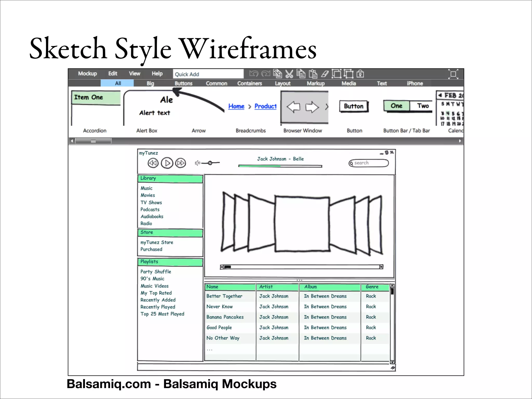Select Purchased in the Store section

(x=151, y=249)
